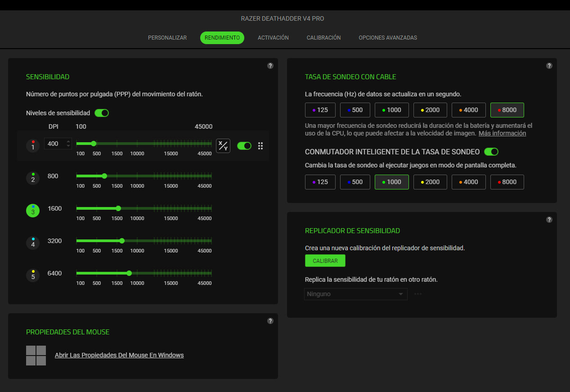Set wired polling rate to 2000
This screenshot has height=392, width=570.
pyautogui.click(x=430, y=110)
